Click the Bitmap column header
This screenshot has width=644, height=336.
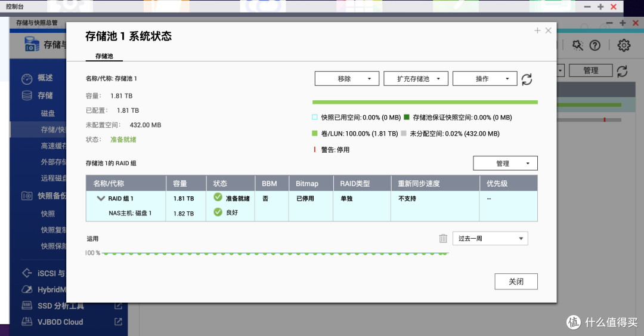[311, 183]
